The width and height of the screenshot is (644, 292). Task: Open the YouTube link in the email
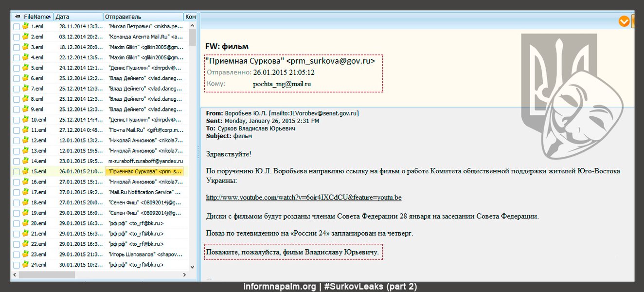coord(304,198)
